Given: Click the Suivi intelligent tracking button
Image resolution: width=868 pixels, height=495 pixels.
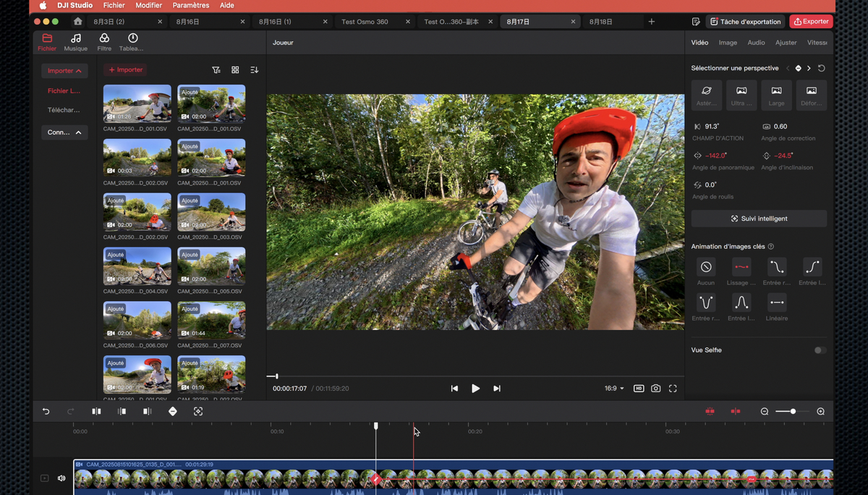Looking at the screenshot, I should coord(758,219).
